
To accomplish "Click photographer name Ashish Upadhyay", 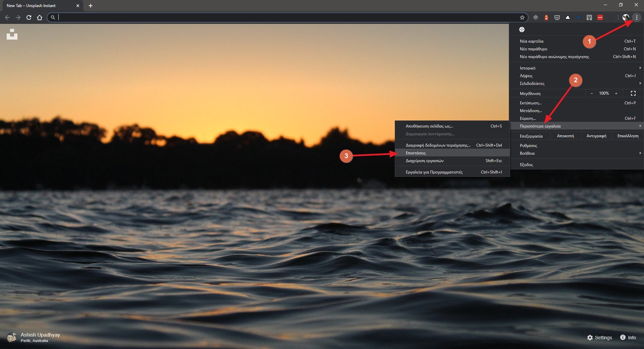I will pyautogui.click(x=40, y=335).
